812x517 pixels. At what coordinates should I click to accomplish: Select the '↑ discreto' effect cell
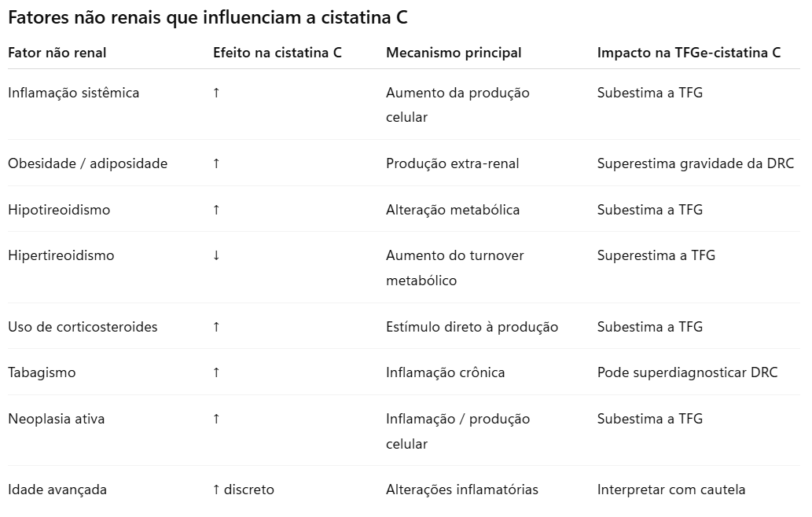point(243,489)
